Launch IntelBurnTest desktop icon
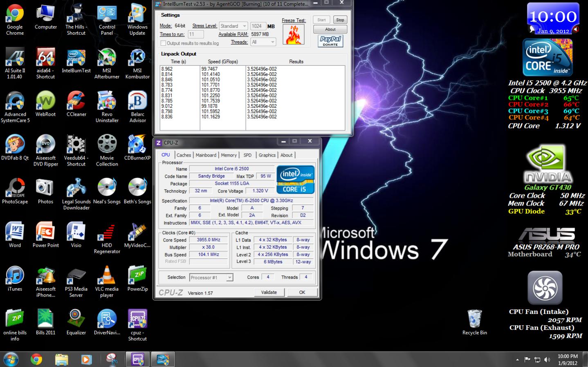Viewport: 588px width, 367px height. pos(76,60)
